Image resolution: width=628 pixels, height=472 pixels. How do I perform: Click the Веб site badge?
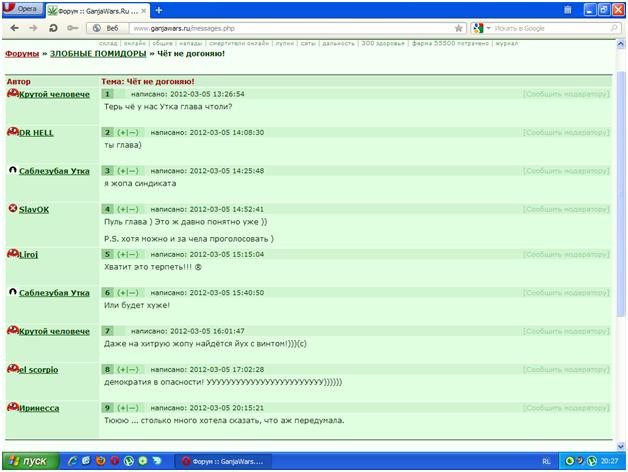(107, 28)
